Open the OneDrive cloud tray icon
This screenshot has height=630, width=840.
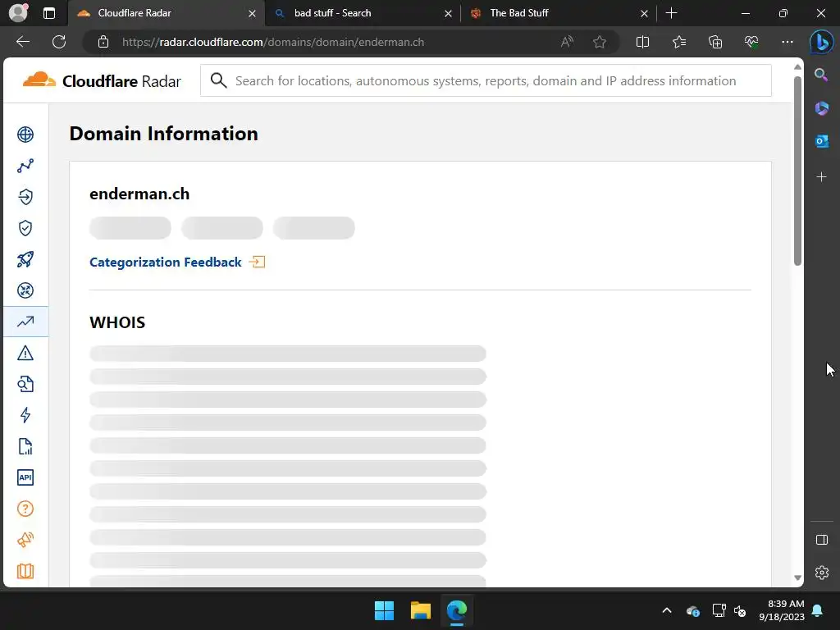pyautogui.click(x=692, y=610)
